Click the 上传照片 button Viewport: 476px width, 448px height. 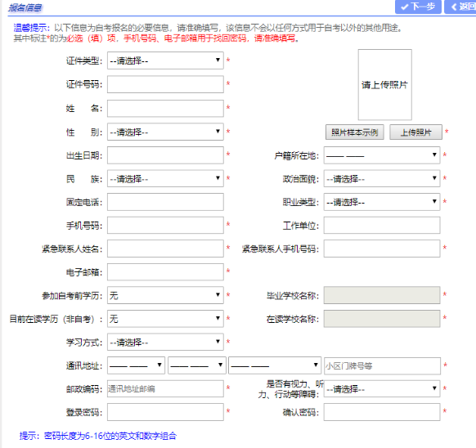416,132
